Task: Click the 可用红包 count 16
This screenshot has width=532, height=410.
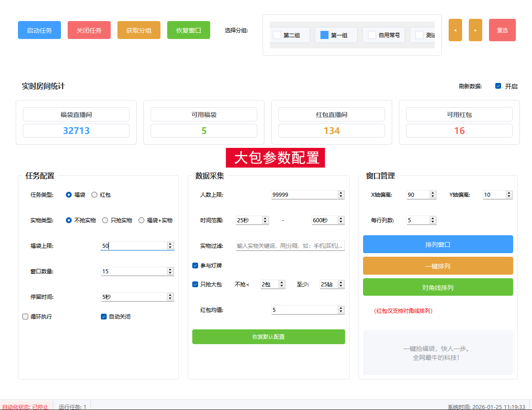Action: click(x=459, y=130)
